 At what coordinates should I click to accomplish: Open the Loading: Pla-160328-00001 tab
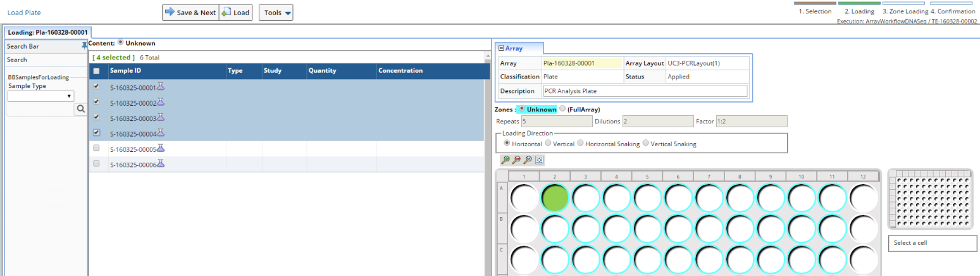[x=49, y=32]
